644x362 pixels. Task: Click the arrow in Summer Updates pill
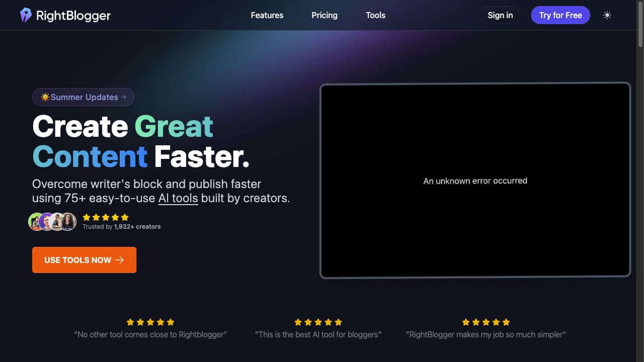[124, 97]
